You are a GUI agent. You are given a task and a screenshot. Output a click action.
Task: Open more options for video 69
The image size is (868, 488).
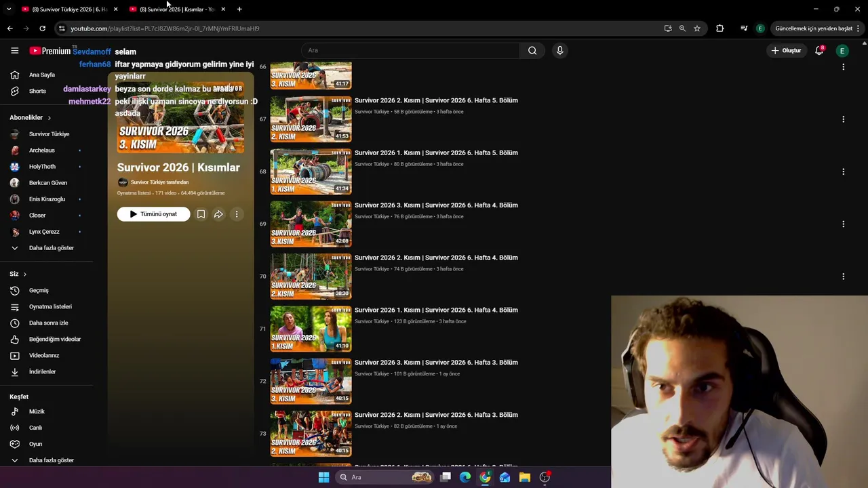click(844, 224)
